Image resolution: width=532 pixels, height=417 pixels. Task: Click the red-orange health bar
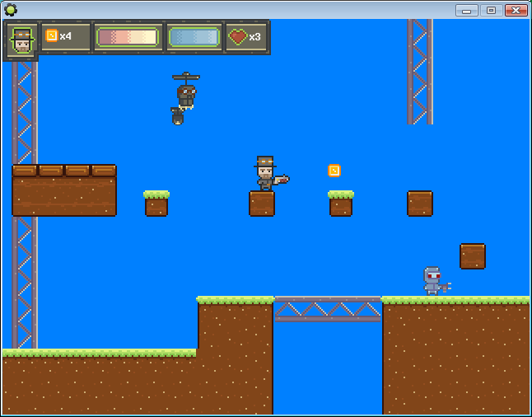[127, 37]
